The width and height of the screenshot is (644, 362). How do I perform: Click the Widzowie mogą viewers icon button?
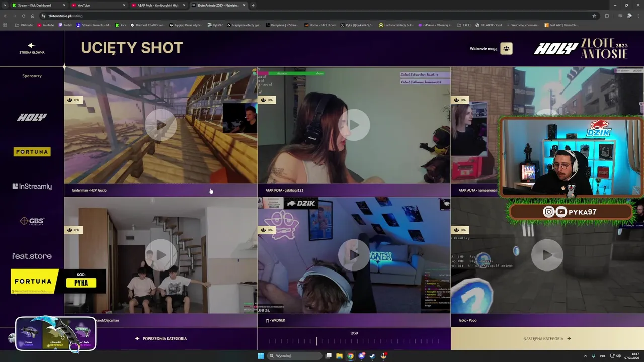pos(506,49)
